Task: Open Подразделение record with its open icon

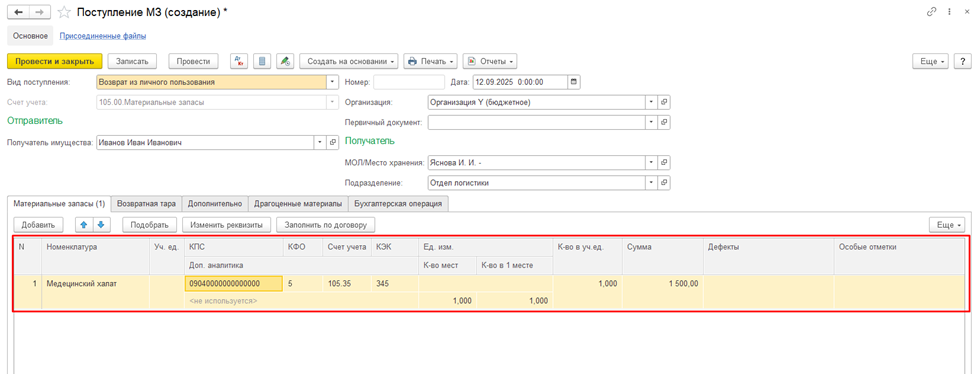Action: 663,183
